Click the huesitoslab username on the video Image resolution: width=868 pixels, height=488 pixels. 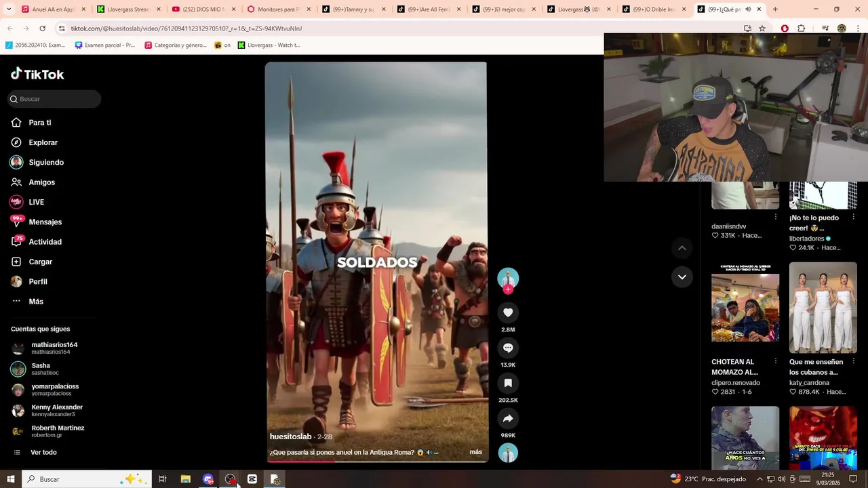(x=291, y=436)
